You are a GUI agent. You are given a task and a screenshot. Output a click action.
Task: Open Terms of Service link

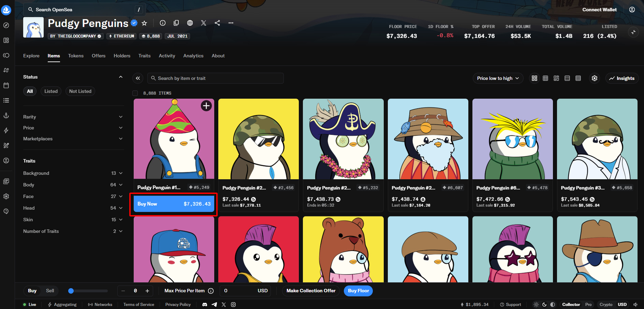(139, 305)
